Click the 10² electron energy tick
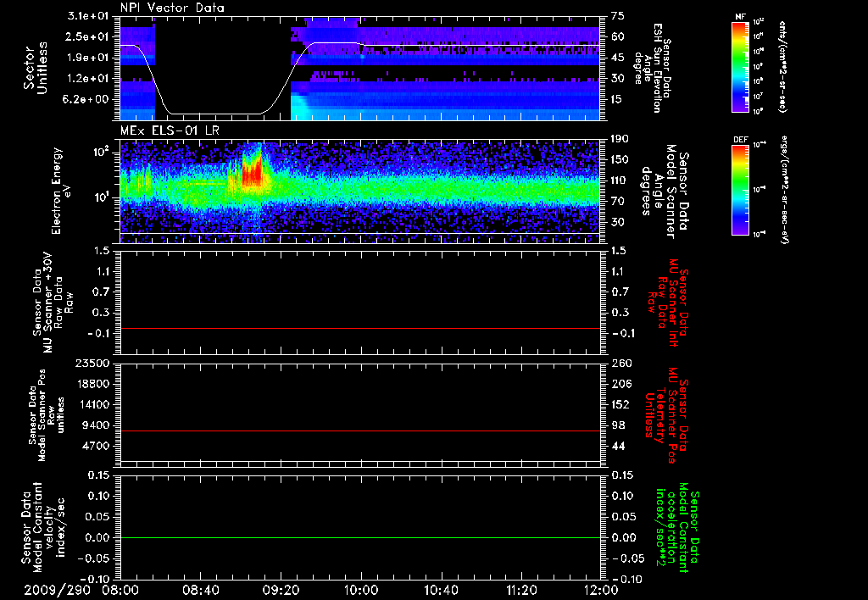The height and width of the screenshot is (600, 868). (x=103, y=151)
